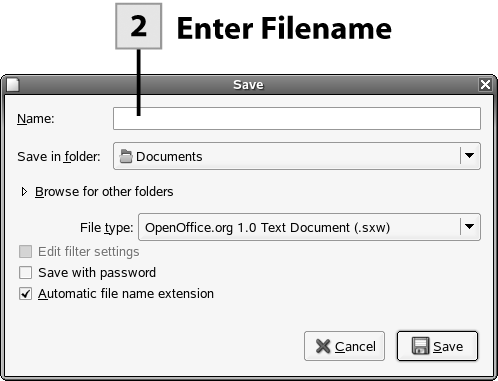Close the Save dialog window
The height and width of the screenshot is (381, 498).
tap(485, 84)
